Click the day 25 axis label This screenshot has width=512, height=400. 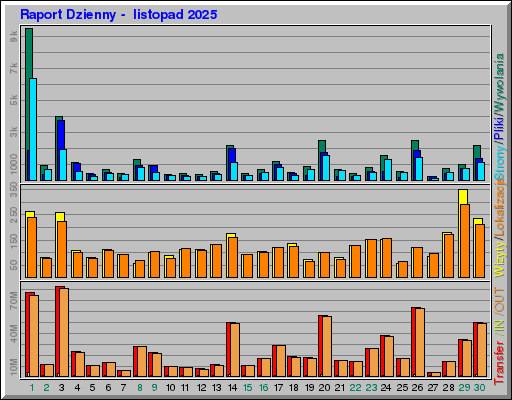402,388
